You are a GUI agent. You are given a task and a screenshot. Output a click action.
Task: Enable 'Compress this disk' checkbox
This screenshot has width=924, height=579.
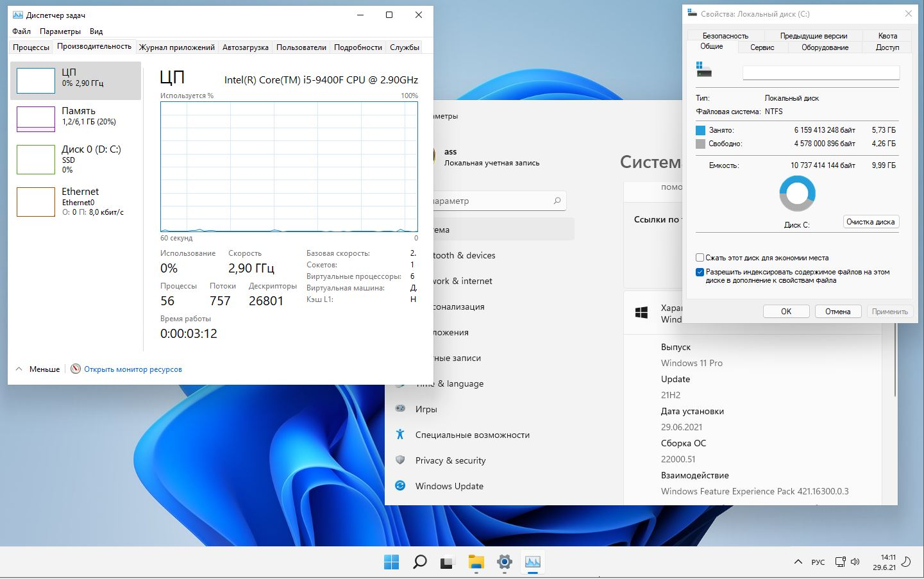pos(700,258)
